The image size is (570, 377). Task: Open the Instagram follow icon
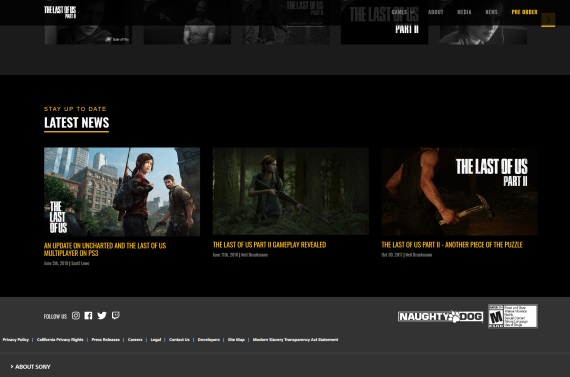coord(76,316)
